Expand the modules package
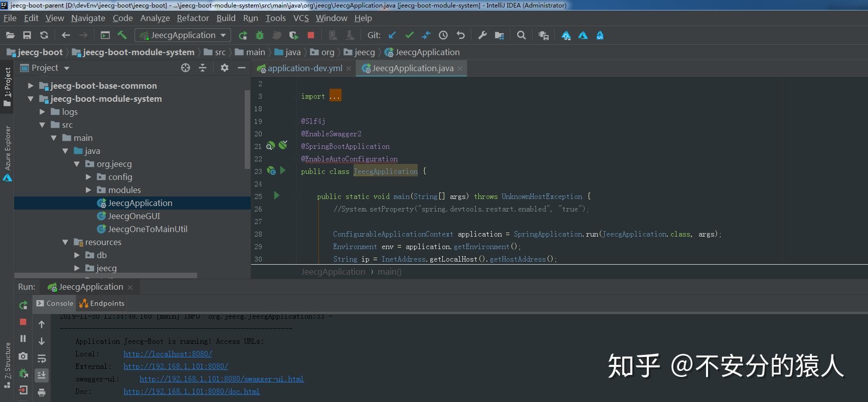 tap(88, 190)
